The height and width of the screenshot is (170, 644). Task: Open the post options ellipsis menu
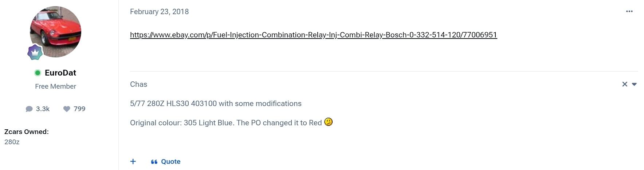[629, 12]
